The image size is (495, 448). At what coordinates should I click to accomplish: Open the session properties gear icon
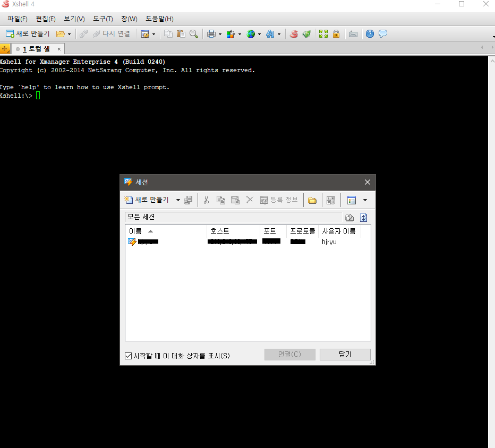click(145, 34)
